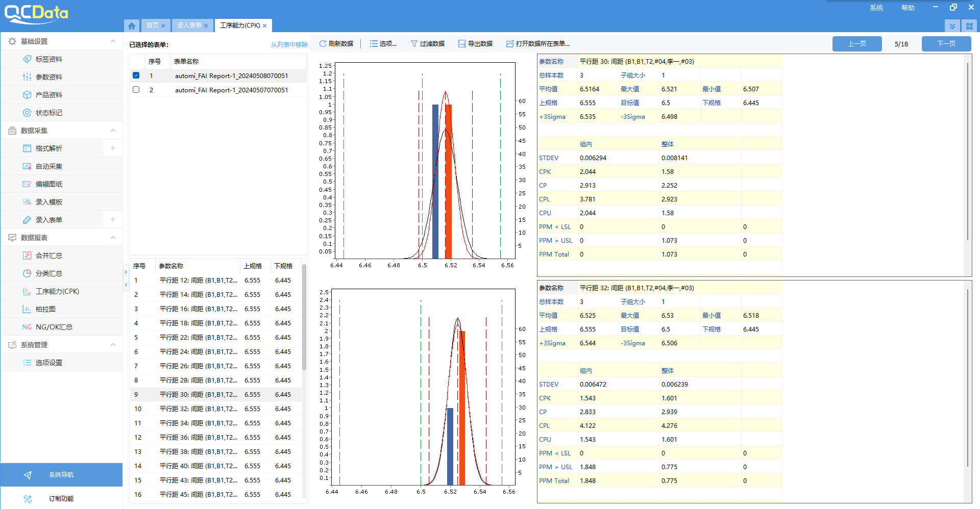980x509 pixels.
Task: Collapse the 数据采集 section
Action: 113,131
